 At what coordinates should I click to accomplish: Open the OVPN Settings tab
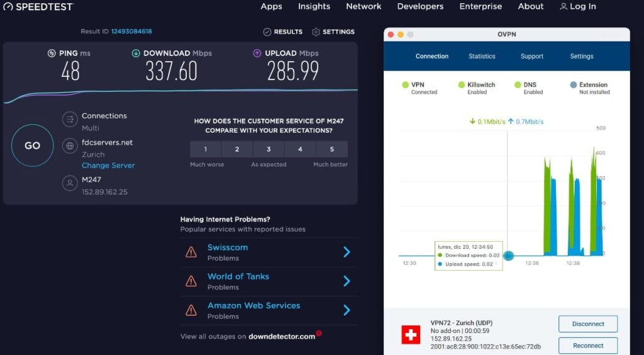(x=582, y=56)
